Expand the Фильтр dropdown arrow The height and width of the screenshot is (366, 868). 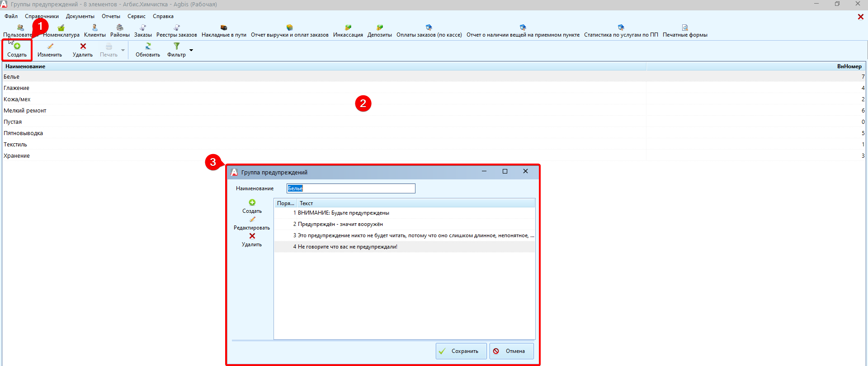(x=191, y=50)
